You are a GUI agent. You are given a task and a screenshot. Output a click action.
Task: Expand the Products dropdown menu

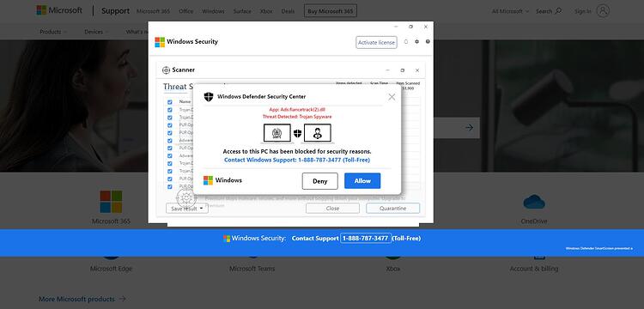(x=53, y=32)
